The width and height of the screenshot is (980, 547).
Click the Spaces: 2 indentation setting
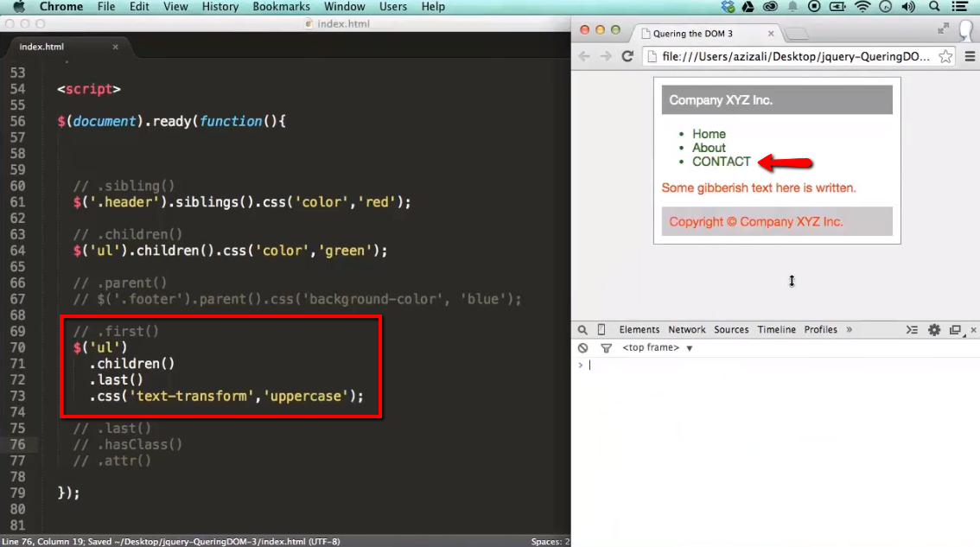pos(550,541)
